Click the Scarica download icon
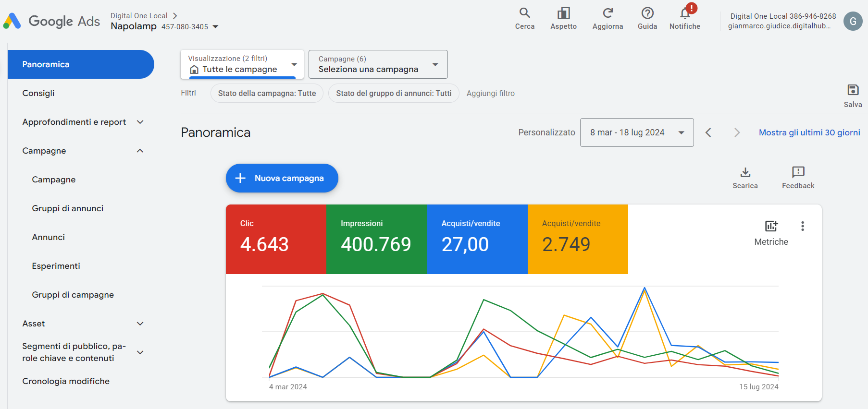 [745, 173]
